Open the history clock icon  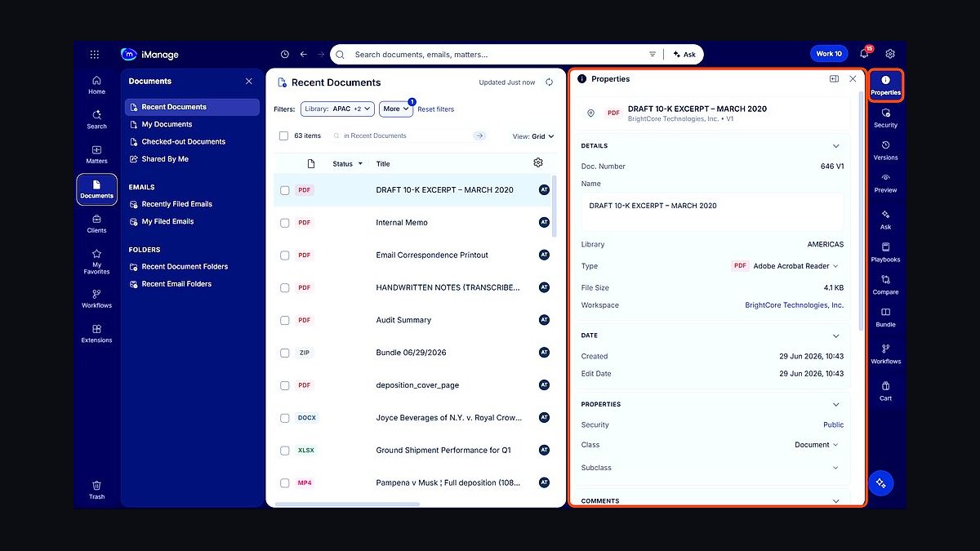[284, 55]
